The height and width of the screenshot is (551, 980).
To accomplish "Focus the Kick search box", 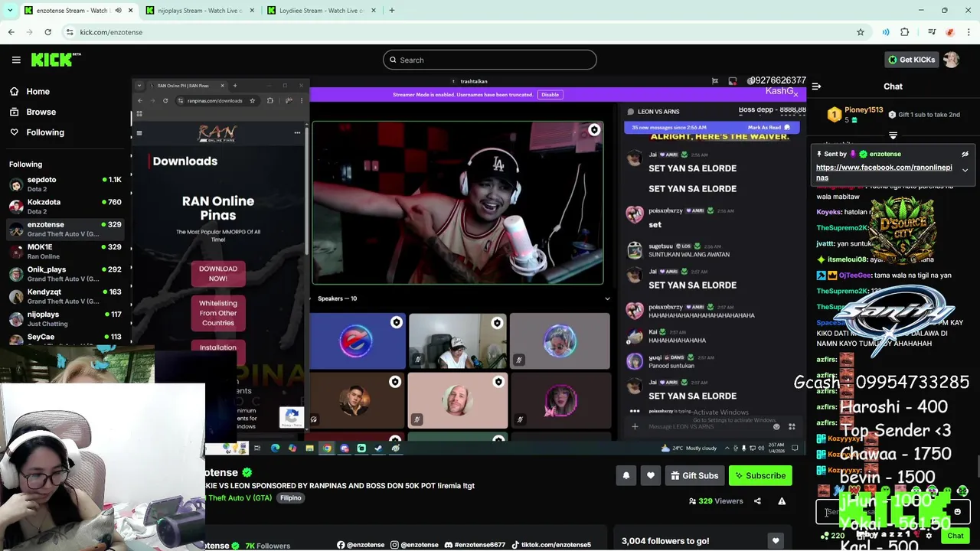I will [490, 60].
